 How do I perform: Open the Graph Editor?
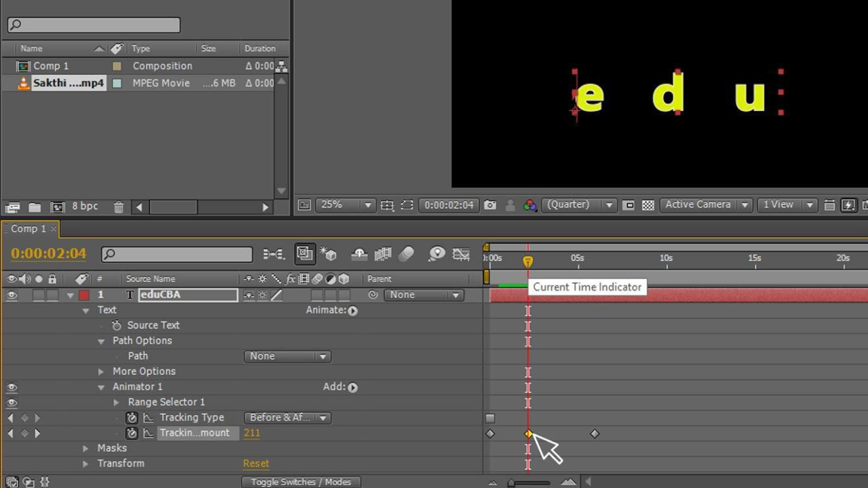[461, 254]
